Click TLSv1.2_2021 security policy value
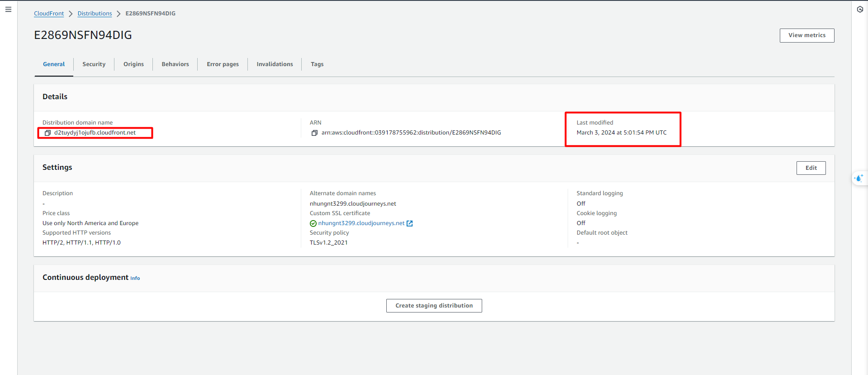The image size is (868, 375). click(x=329, y=243)
